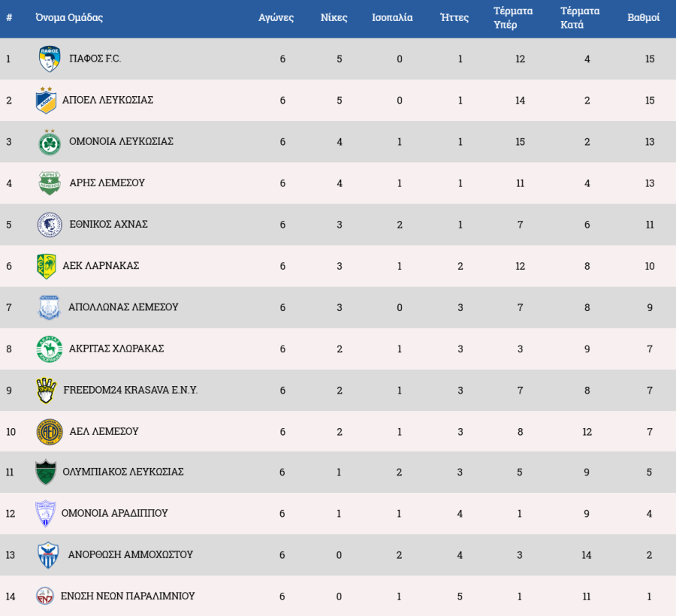Click the FREEDOM24 KRASAVA yellow hand logo
Image resolution: width=676 pixels, height=616 pixels.
click(47, 391)
